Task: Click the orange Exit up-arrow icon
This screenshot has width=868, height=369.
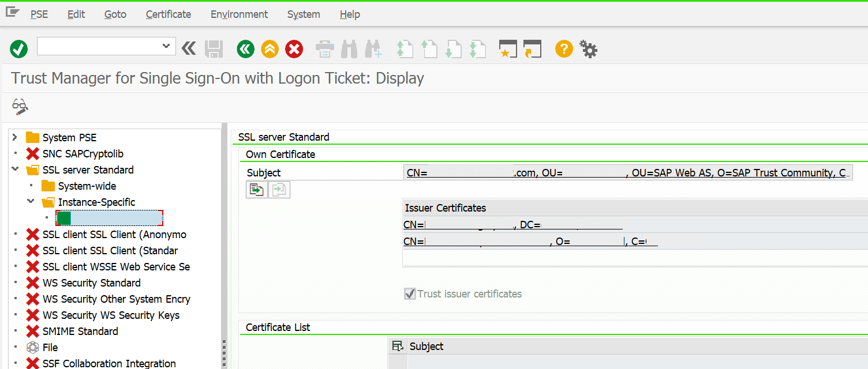Action: coord(270,49)
